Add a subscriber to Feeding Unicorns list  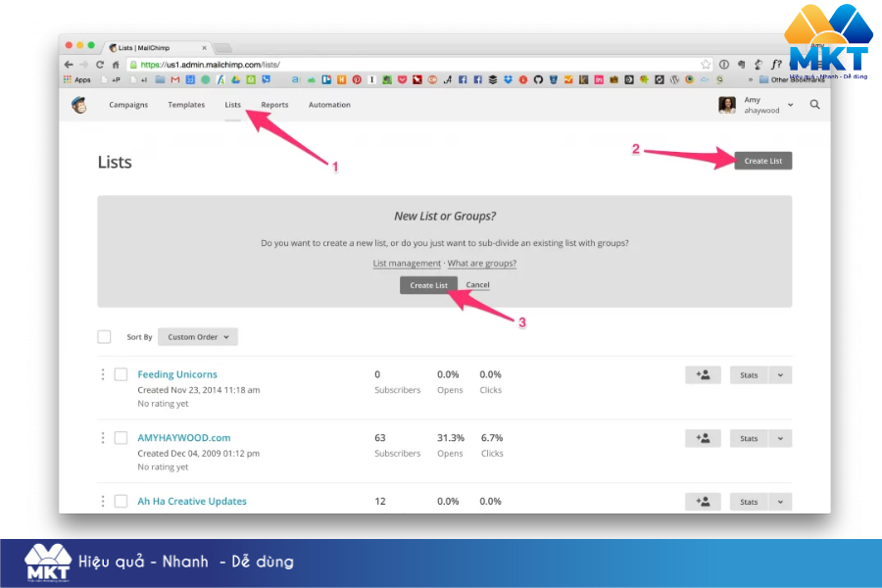pyautogui.click(x=703, y=374)
